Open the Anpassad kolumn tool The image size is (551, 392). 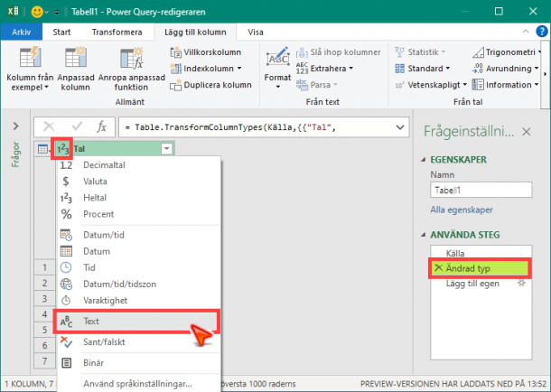76,69
